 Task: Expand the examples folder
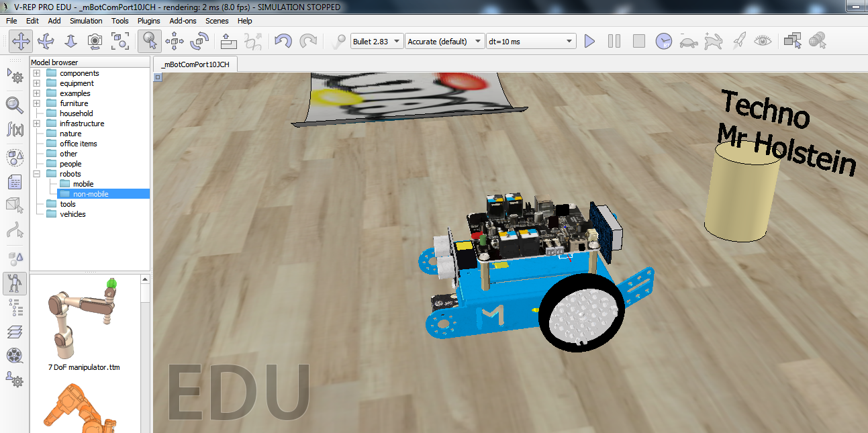point(37,93)
